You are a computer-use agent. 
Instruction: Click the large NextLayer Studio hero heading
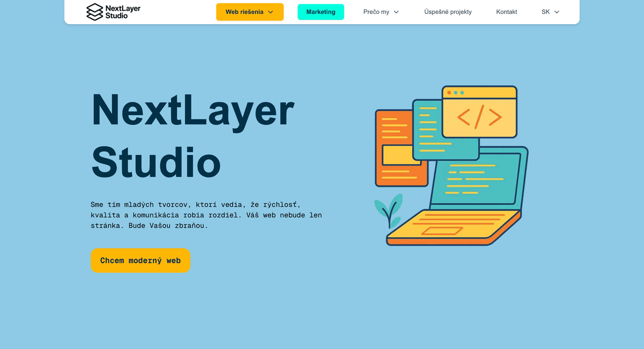(x=193, y=135)
